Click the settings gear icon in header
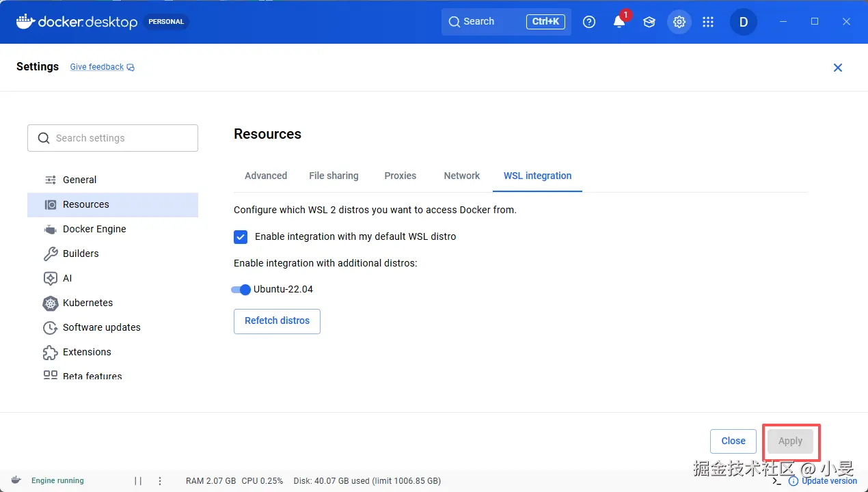This screenshot has height=492, width=868. (x=679, y=22)
